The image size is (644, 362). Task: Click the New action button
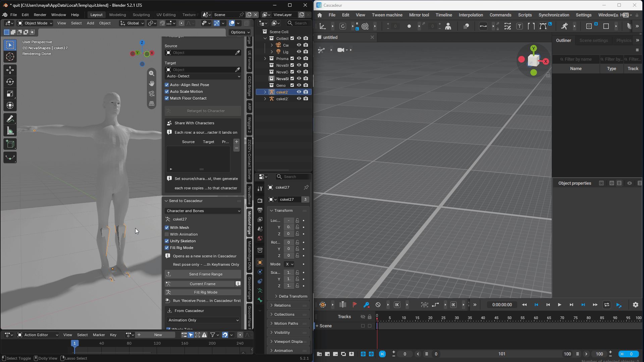coord(158,335)
